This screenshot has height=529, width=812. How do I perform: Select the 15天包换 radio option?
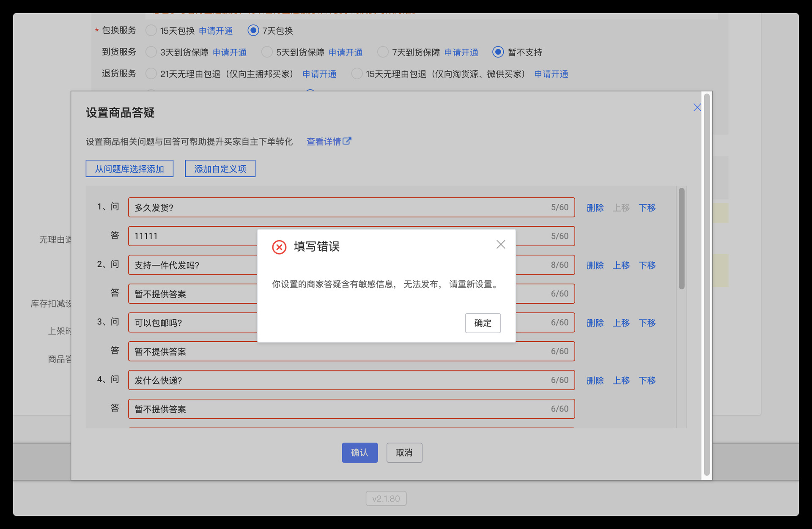pos(151,30)
